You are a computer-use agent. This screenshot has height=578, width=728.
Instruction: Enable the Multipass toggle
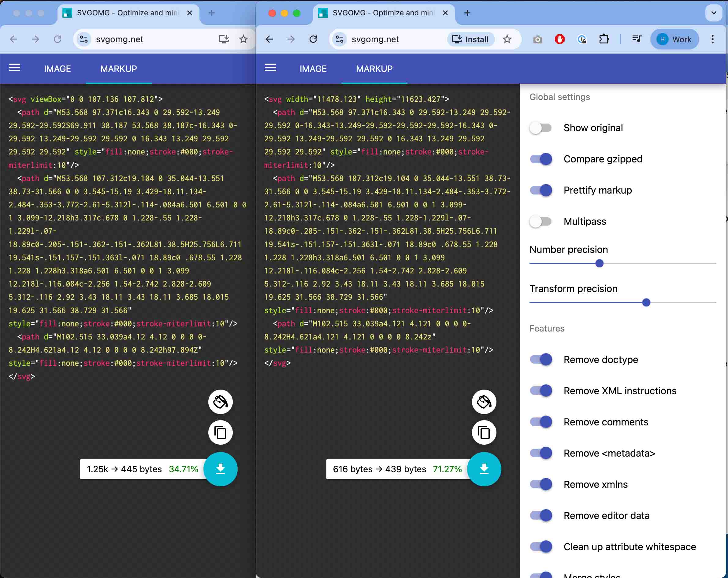540,221
